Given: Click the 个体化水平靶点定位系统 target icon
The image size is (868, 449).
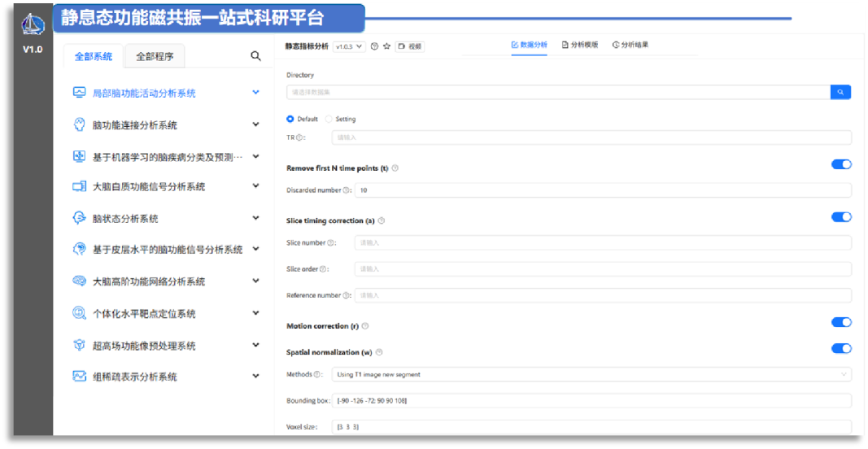Looking at the screenshot, I should pos(79,313).
